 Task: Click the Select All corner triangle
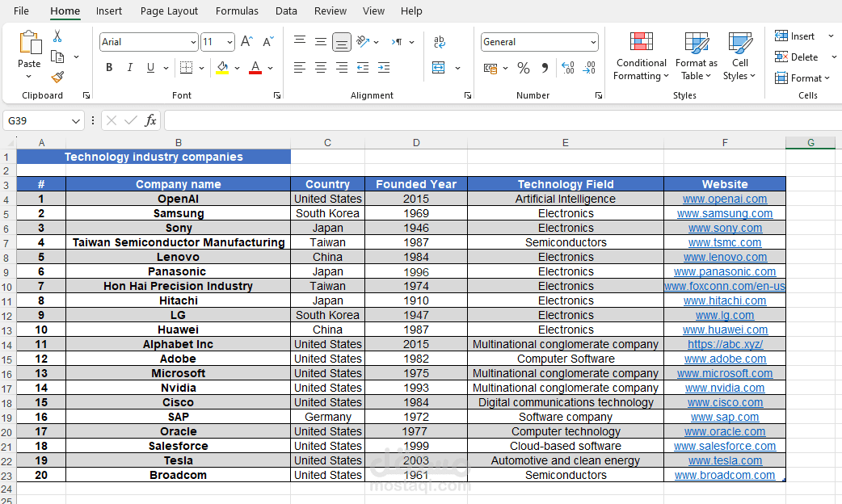[10, 143]
